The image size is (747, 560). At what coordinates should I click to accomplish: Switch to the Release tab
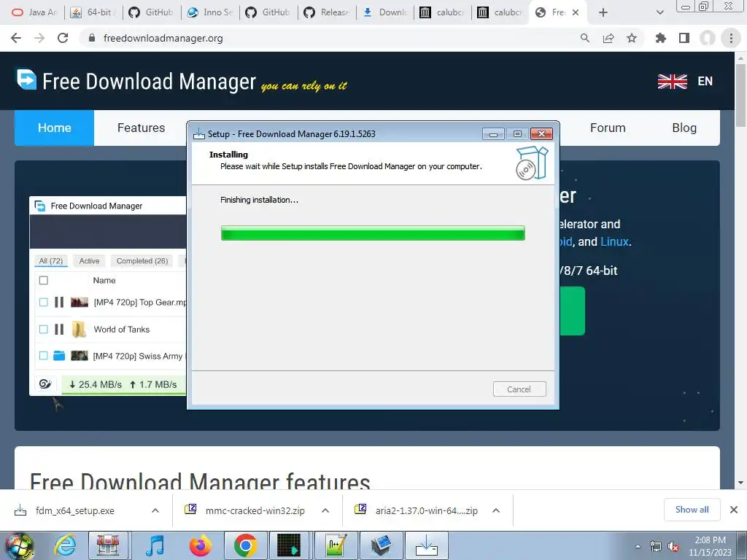(327, 12)
